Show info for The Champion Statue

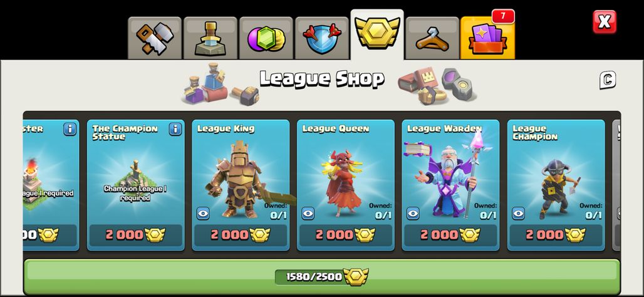point(175,129)
